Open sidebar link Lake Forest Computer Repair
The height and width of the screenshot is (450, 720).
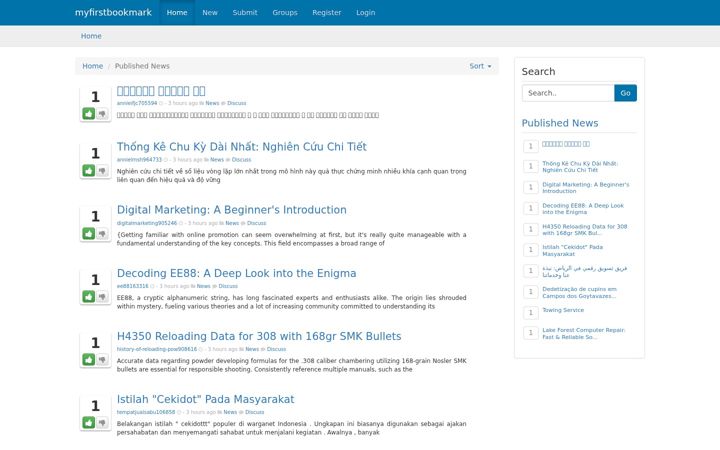[583, 333]
